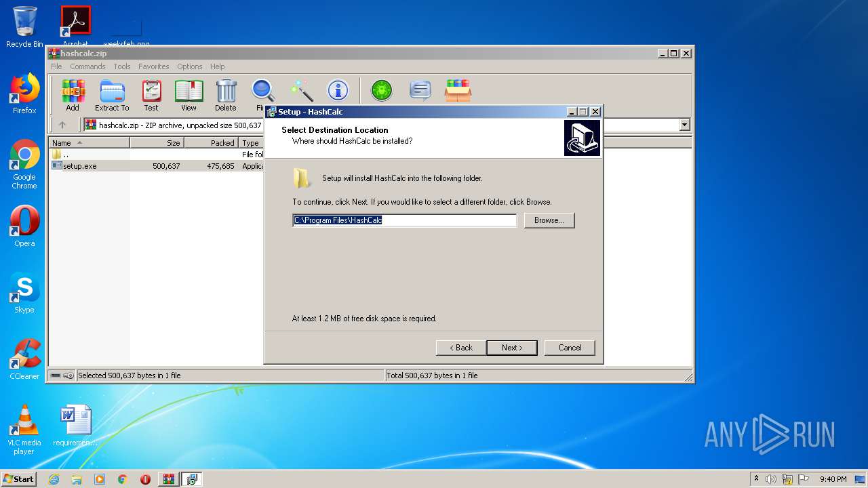Viewport: 868px width, 488px height.
Task: Click the Opera icon in the taskbar
Action: [x=145, y=479]
